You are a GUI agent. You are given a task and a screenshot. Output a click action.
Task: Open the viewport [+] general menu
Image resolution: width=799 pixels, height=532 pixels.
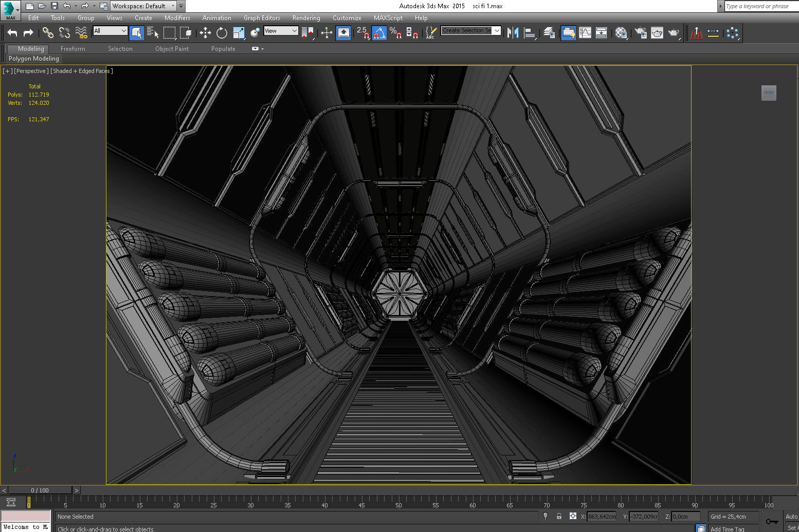(x=8, y=71)
